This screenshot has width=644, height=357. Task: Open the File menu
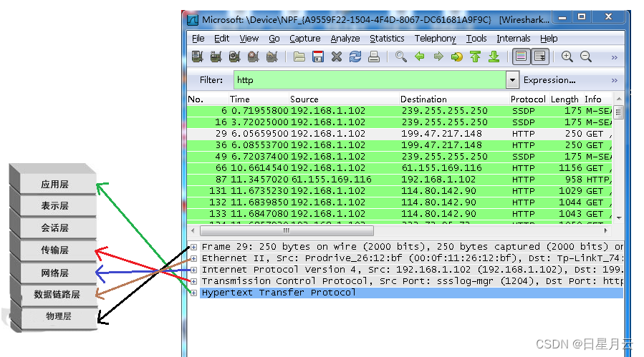tap(198, 39)
